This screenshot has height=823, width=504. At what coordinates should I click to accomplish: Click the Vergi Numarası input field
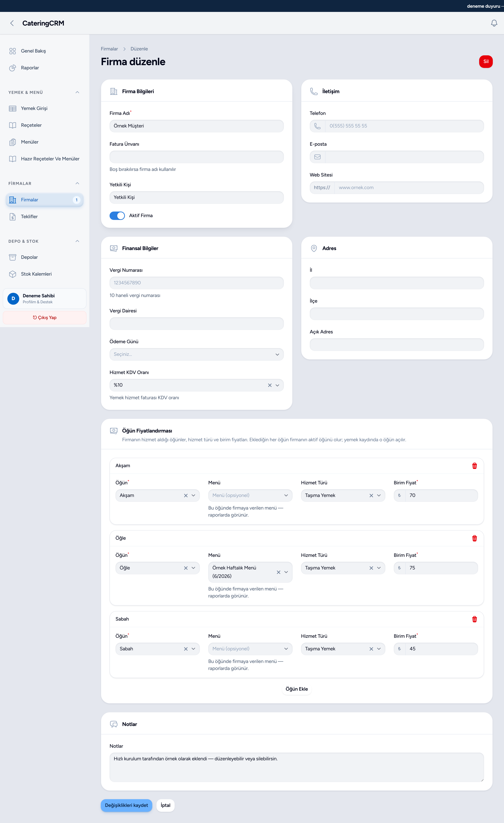tap(197, 283)
